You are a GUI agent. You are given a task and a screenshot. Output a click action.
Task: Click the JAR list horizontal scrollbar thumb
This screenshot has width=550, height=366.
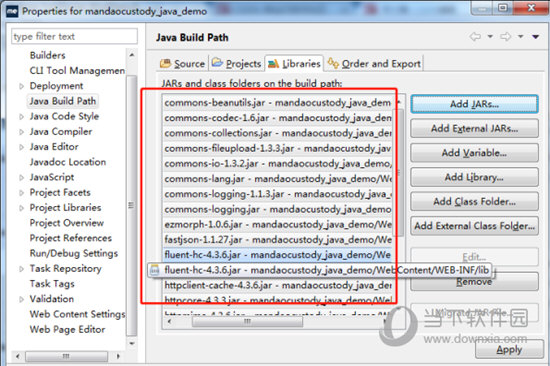[x=247, y=321]
